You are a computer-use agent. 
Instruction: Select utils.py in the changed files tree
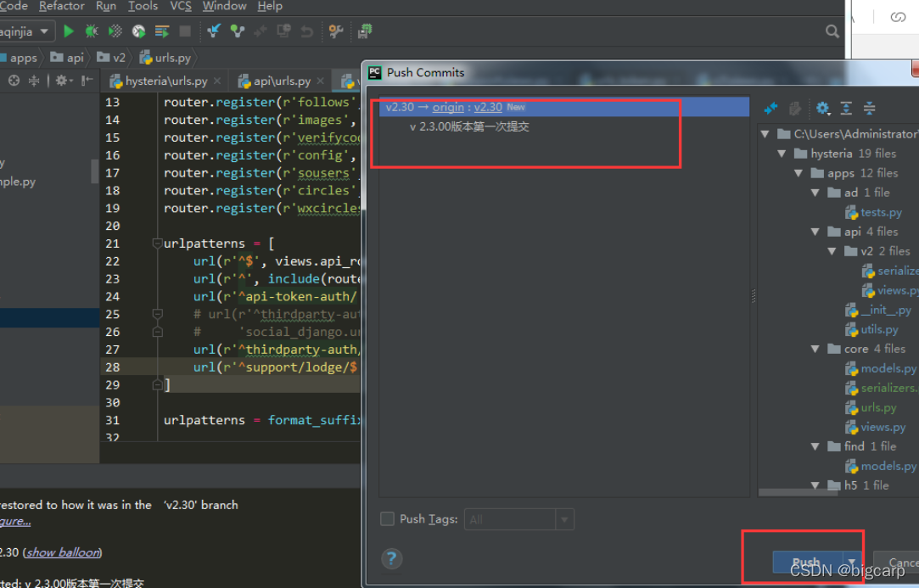pos(879,329)
